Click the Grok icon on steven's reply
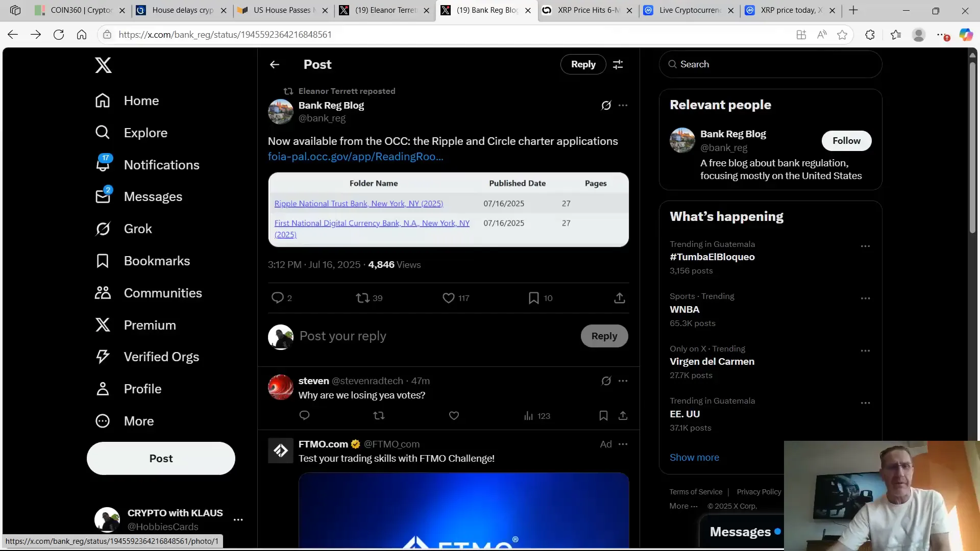Screen dimensions: 980x551 point(606,381)
